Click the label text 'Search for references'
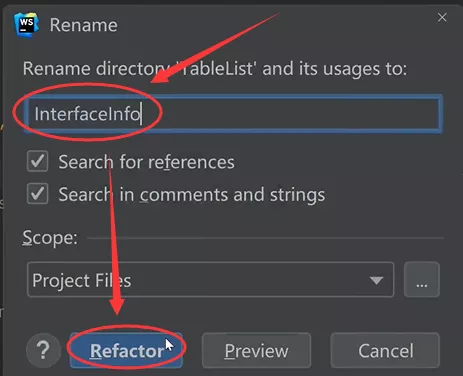463x376 pixels. 146,162
